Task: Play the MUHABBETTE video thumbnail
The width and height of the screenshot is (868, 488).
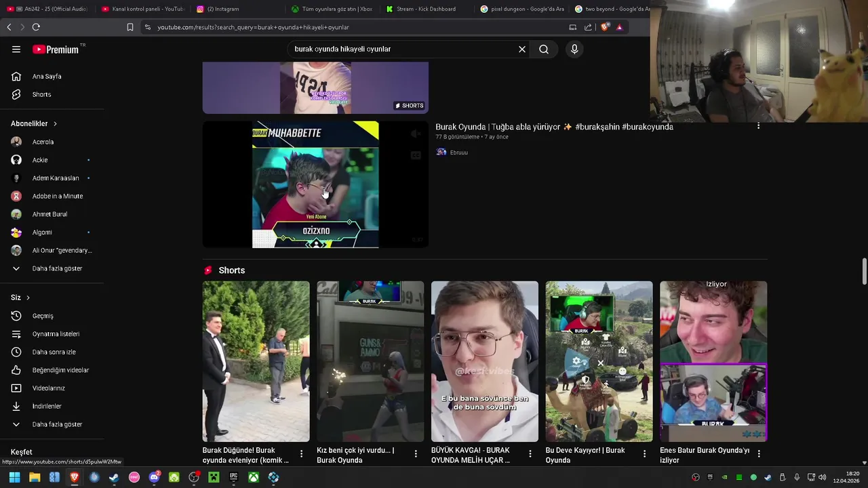Action: click(x=315, y=184)
